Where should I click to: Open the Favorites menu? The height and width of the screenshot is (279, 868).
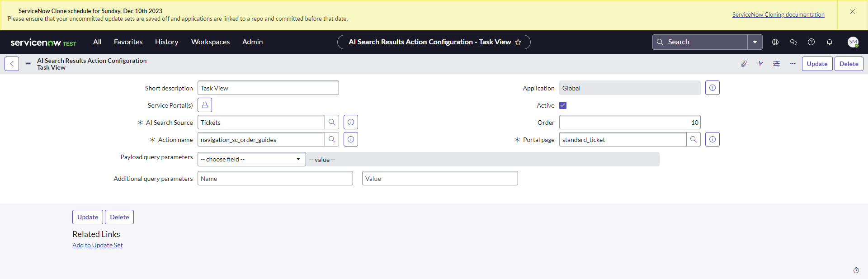(x=128, y=42)
